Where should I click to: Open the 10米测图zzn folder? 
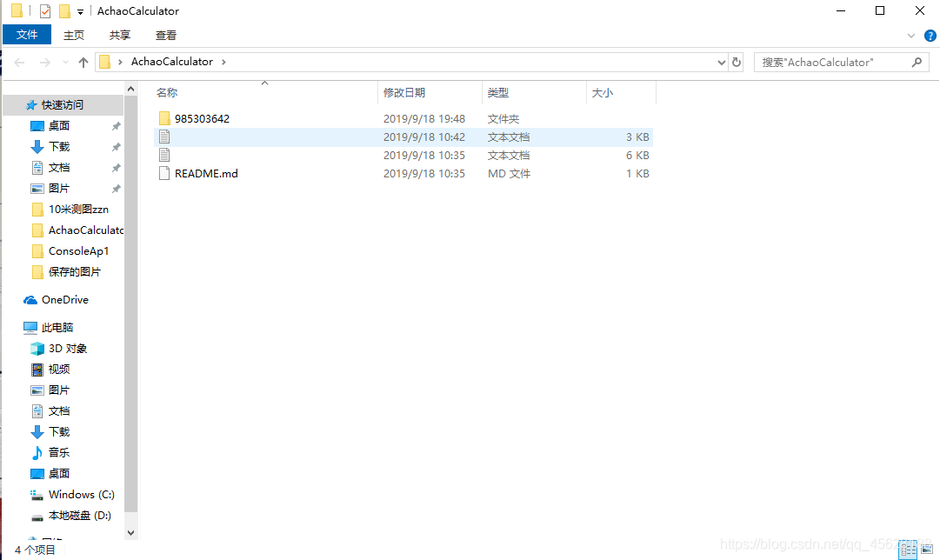78,210
